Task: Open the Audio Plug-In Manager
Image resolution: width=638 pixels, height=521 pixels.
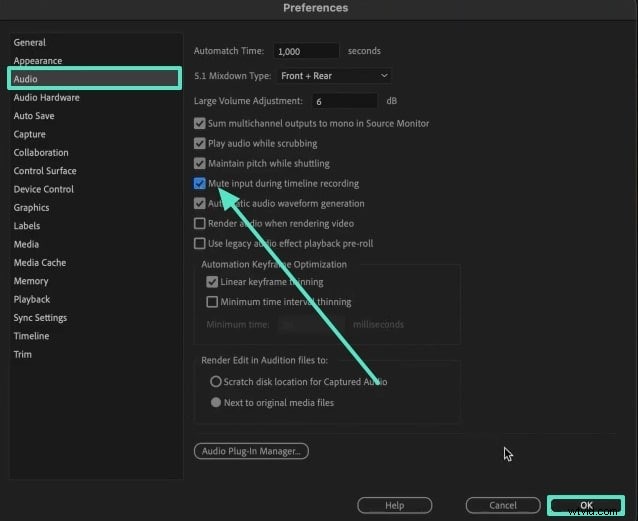Action: [x=251, y=451]
